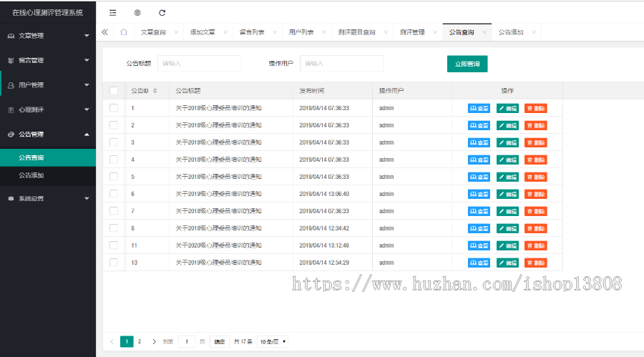Edit announcement with ID 2
This screenshot has height=357, width=644.
tap(507, 126)
